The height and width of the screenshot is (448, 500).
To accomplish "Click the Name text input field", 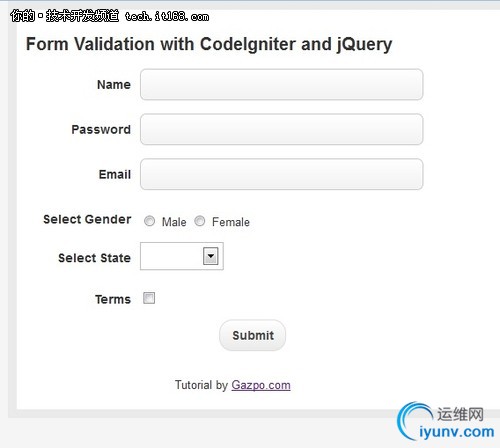I will point(282,84).
